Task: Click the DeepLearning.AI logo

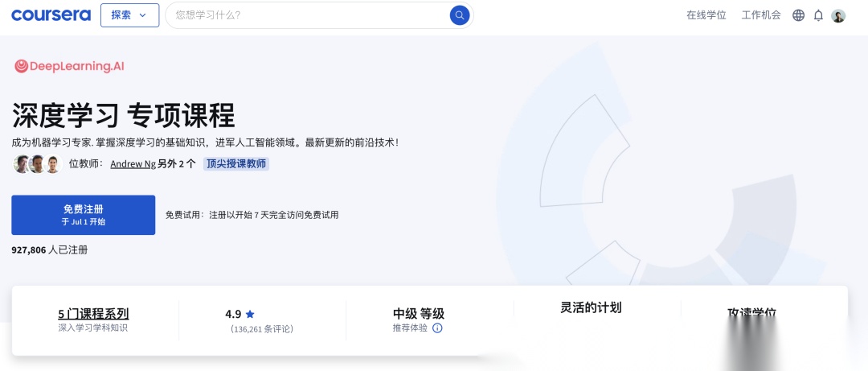Action: pyautogui.click(x=69, y=67)
